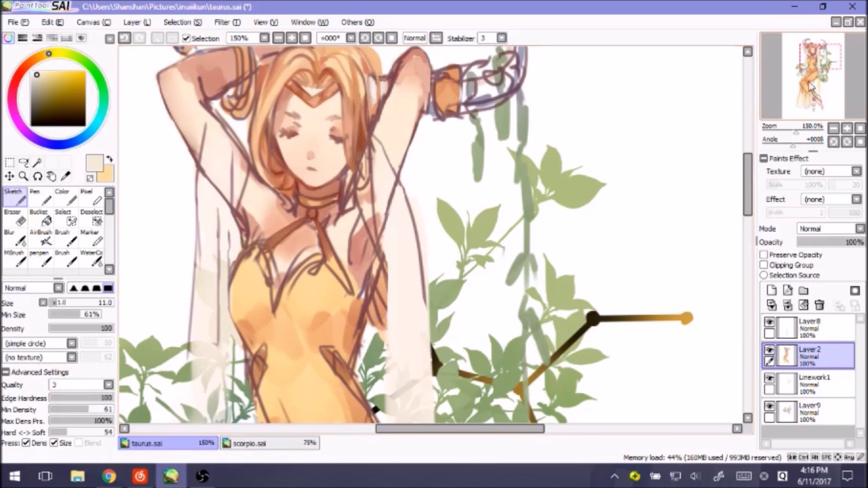Create a new layer folder
Image resolution: width=868 pixels, height=488 pixels.
(804, 291)
